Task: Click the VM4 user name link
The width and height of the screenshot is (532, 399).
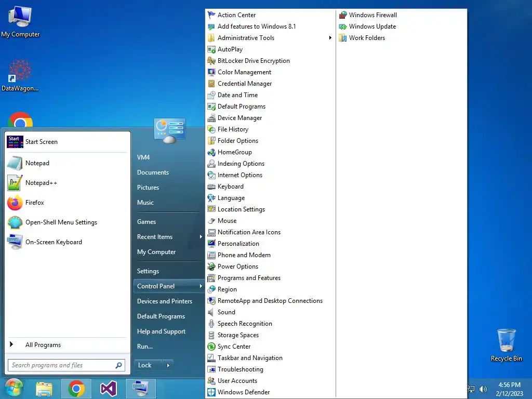Action: point(143,157)
